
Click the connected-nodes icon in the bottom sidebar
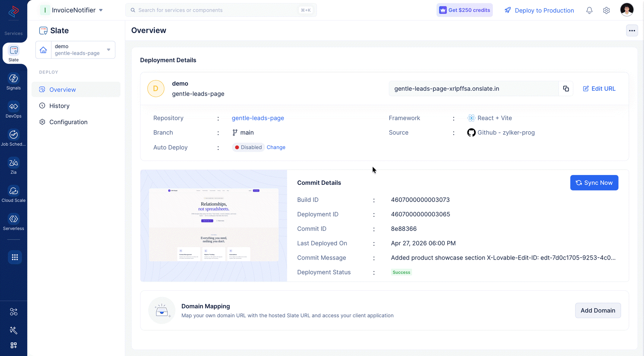point(14,312)
